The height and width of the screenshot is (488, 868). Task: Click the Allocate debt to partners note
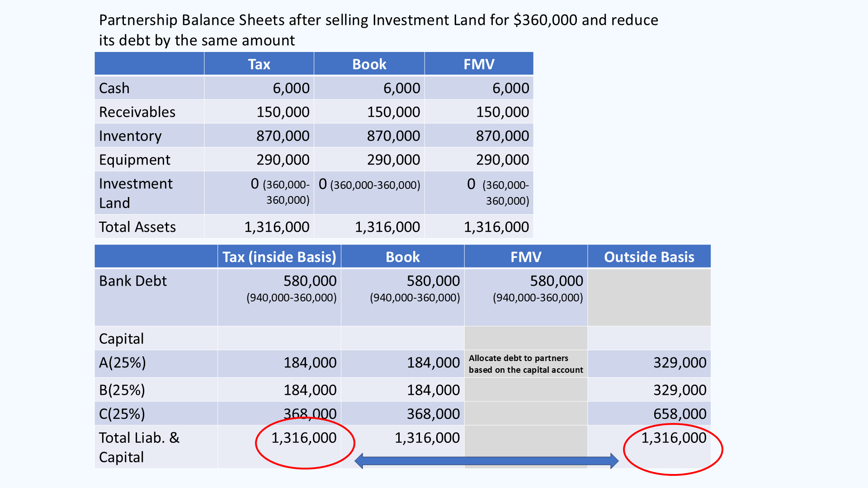pos(525,364)
